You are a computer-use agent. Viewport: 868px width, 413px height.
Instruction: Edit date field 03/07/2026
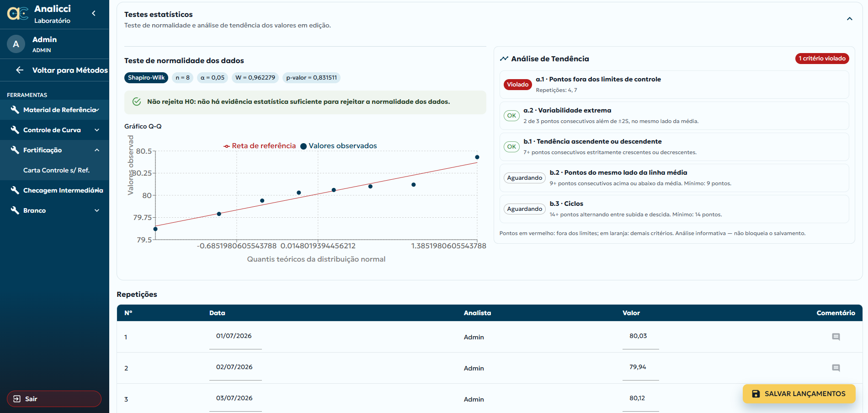235,398
